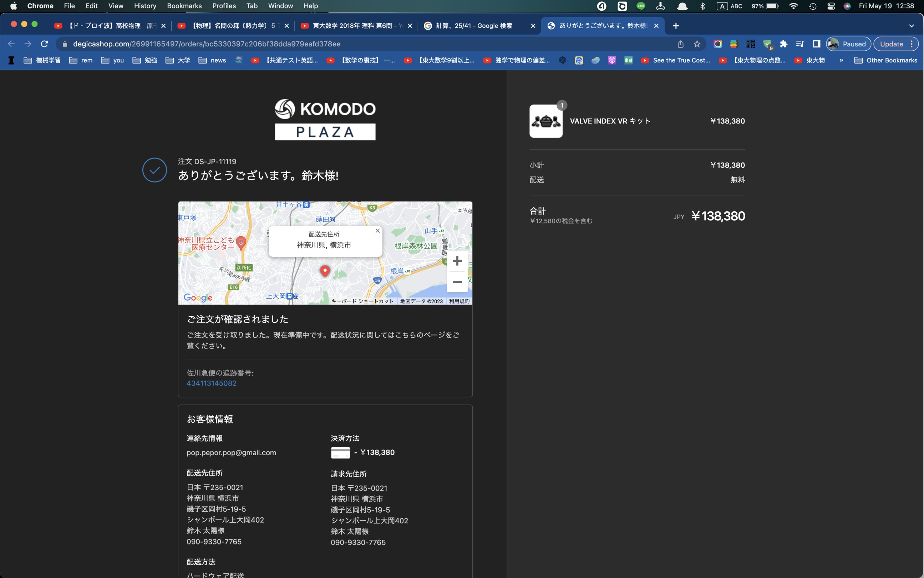Click the browser forward arrow

28,44
